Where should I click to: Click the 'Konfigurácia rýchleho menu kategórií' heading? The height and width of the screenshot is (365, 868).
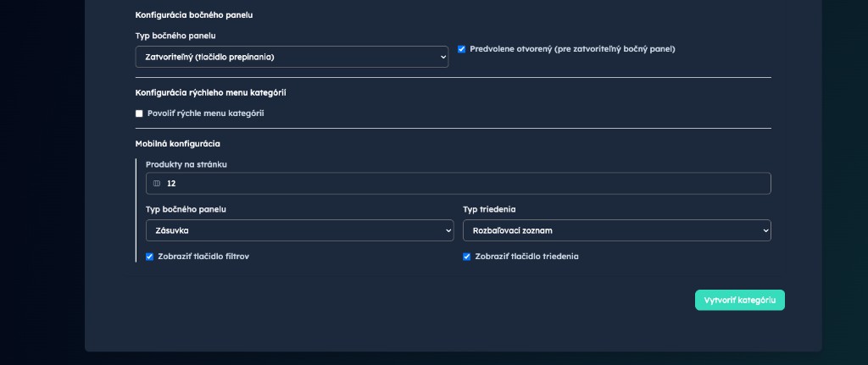point(211,93)
